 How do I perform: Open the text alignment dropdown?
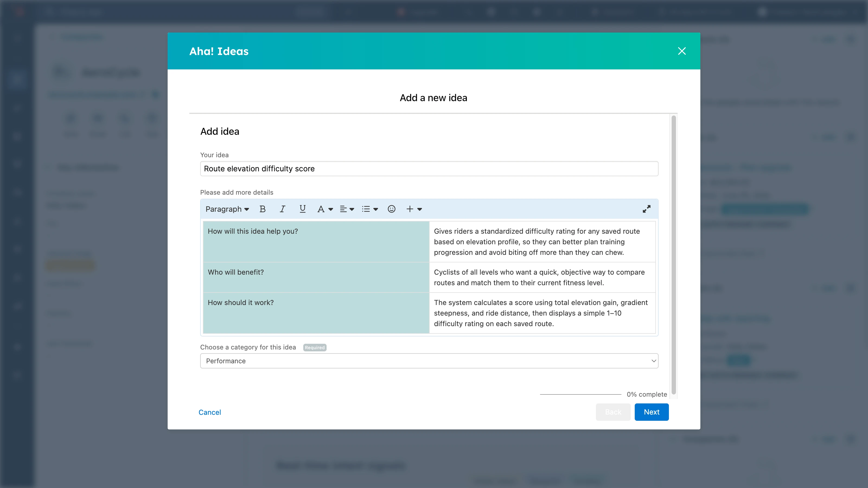pyautogui.click(x=347, y=209)
